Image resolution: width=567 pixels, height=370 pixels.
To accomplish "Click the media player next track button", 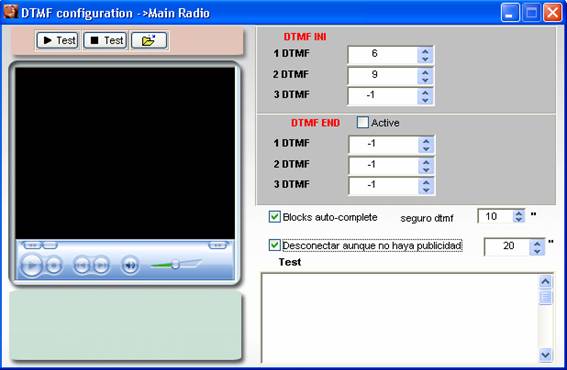I will click(x=101, y=266).
